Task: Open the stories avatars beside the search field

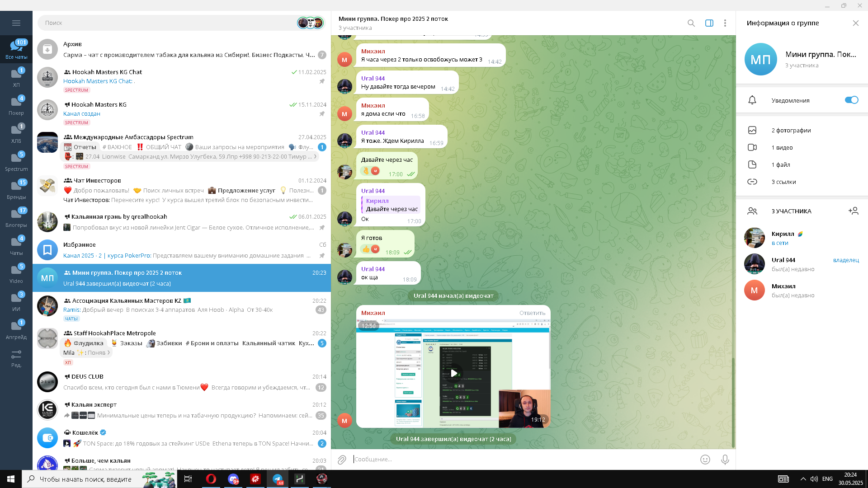Action: click(x=311, y=23)
